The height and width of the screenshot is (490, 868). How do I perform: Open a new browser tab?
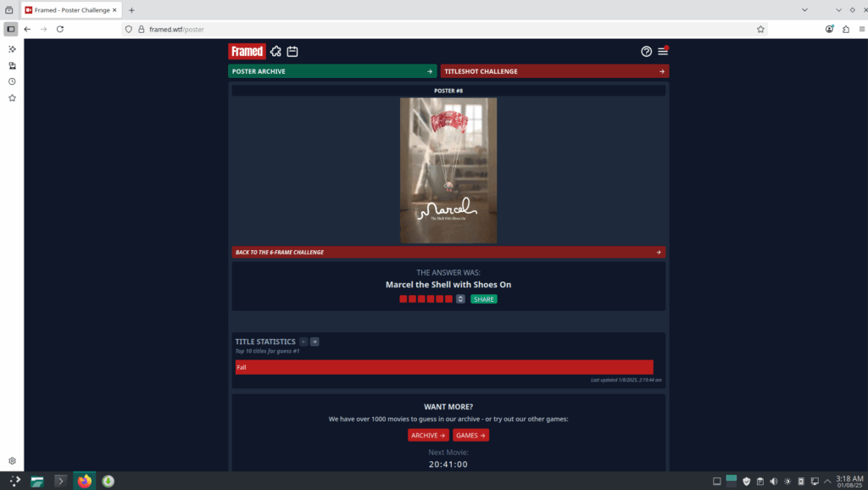pos(131,10)
